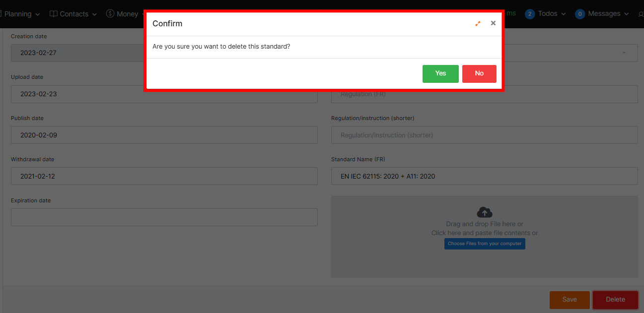The height and width of the screenshot is (313, 644).
Task: Close the Confirm dialog with the X icon
Action: click(x=493, y=23)
